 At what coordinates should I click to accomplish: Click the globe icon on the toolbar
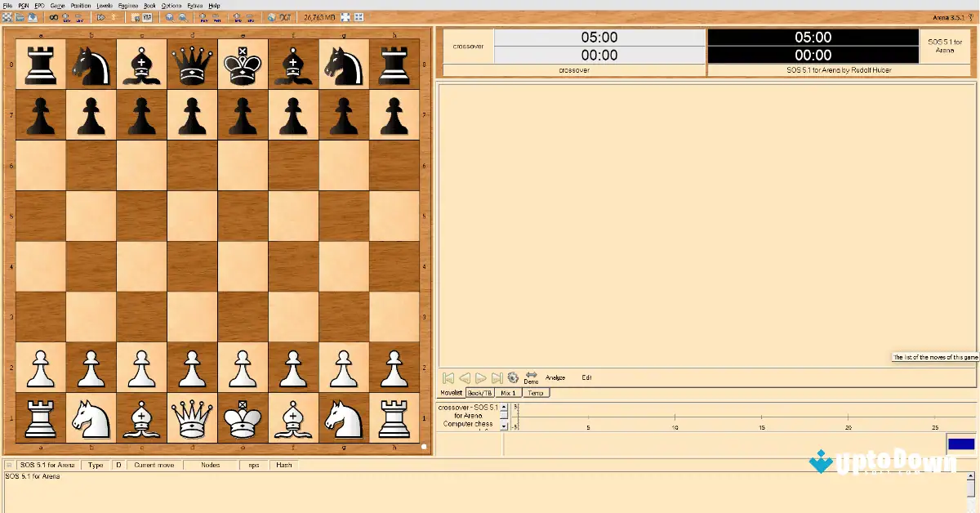pos(269,16)
